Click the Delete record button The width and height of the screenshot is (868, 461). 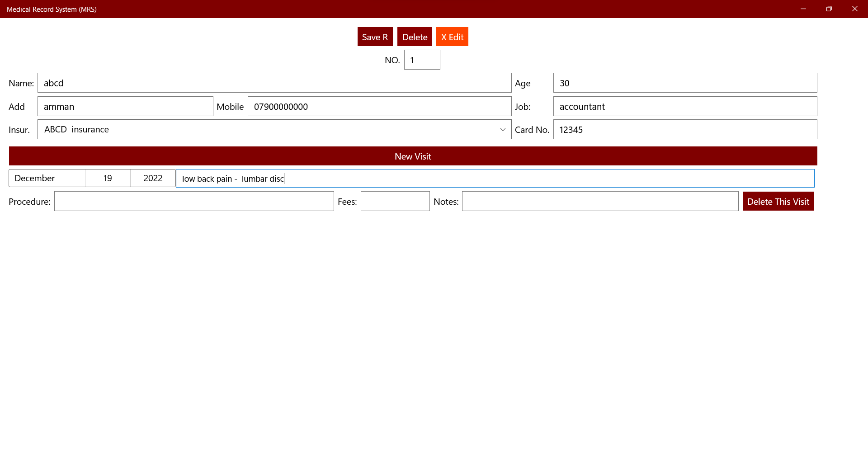point(415,37)
